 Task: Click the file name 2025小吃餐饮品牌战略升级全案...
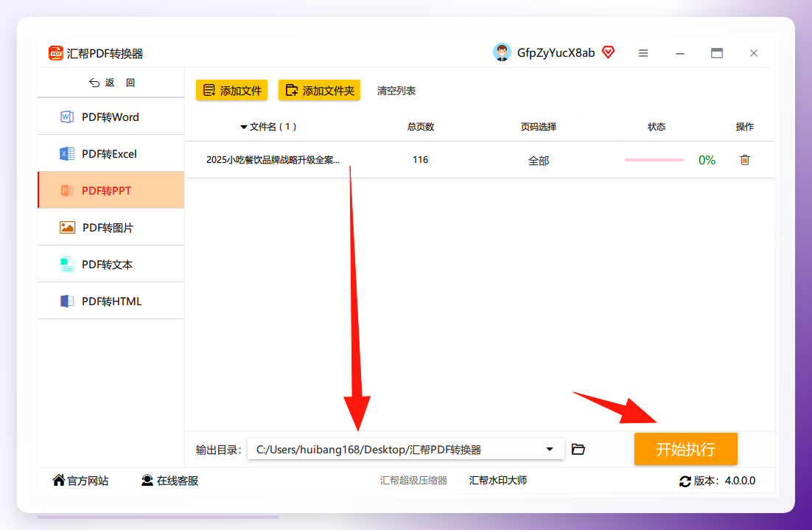tap(273, 159)
